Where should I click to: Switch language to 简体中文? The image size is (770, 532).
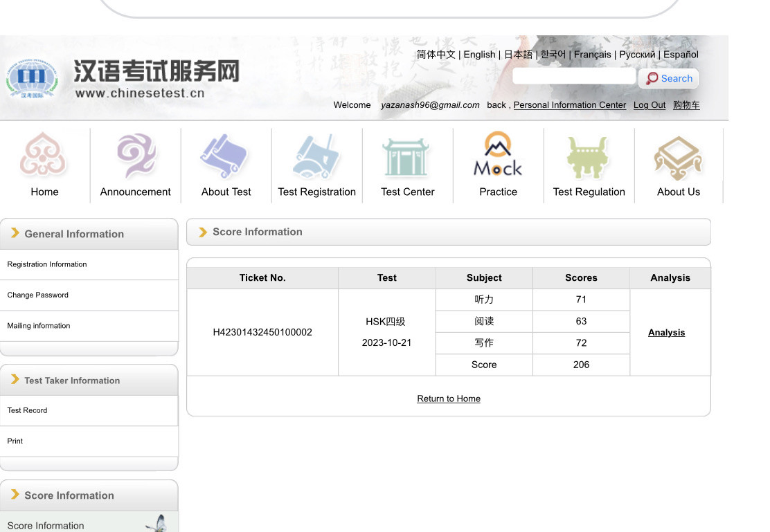click(436, 55)
